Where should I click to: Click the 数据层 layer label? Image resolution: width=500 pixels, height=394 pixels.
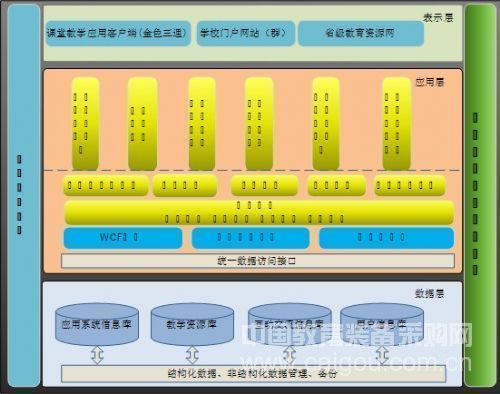coord(429,293)
